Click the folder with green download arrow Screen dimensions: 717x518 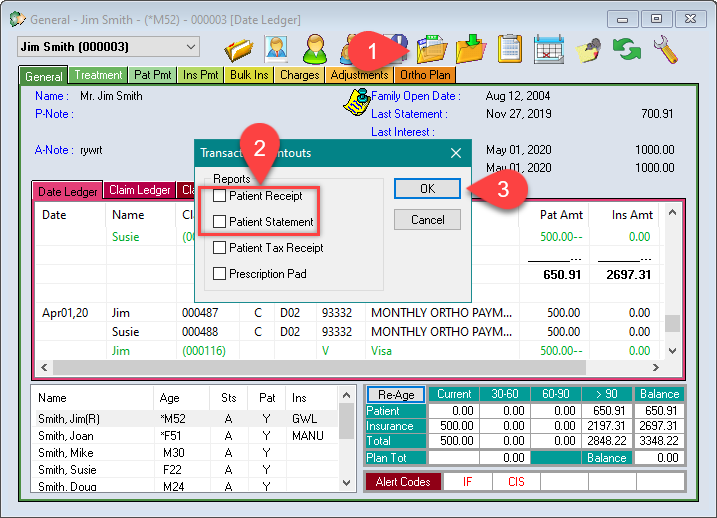[x=471, y=49]
